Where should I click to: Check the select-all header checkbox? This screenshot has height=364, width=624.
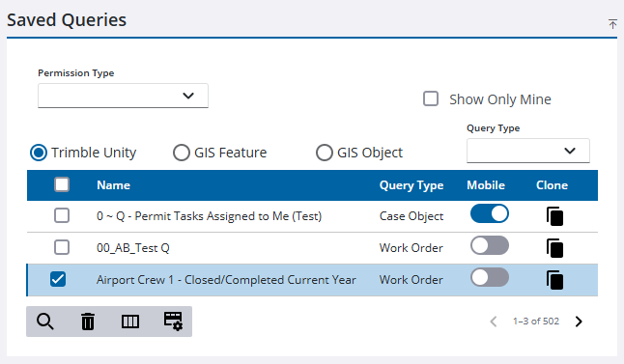click(x=62, y=184)
